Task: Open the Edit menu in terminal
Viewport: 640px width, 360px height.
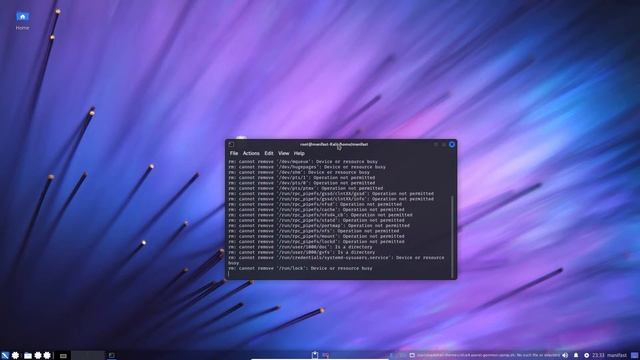Action: click(269, 153)
